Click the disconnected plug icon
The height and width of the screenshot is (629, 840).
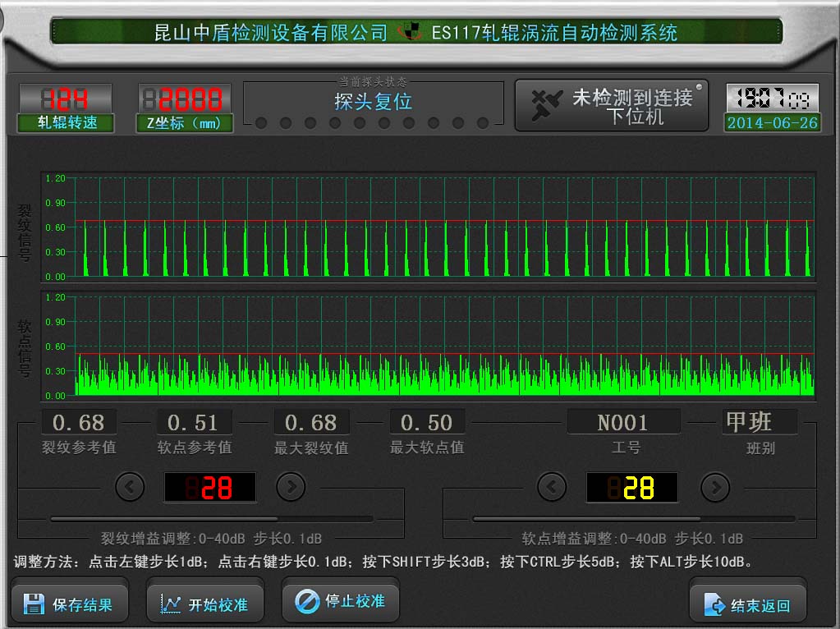546,104
